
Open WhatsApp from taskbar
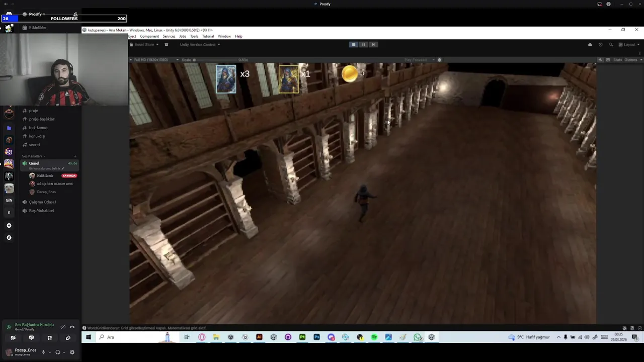pos(417,337)
